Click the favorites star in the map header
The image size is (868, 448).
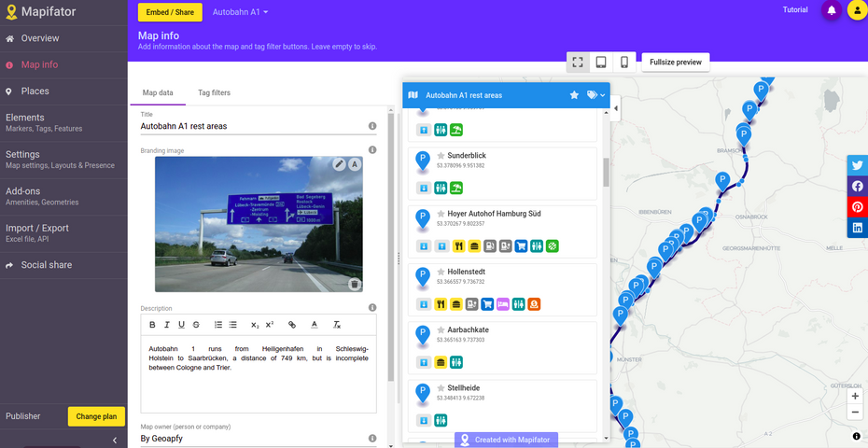coord(575,95)
